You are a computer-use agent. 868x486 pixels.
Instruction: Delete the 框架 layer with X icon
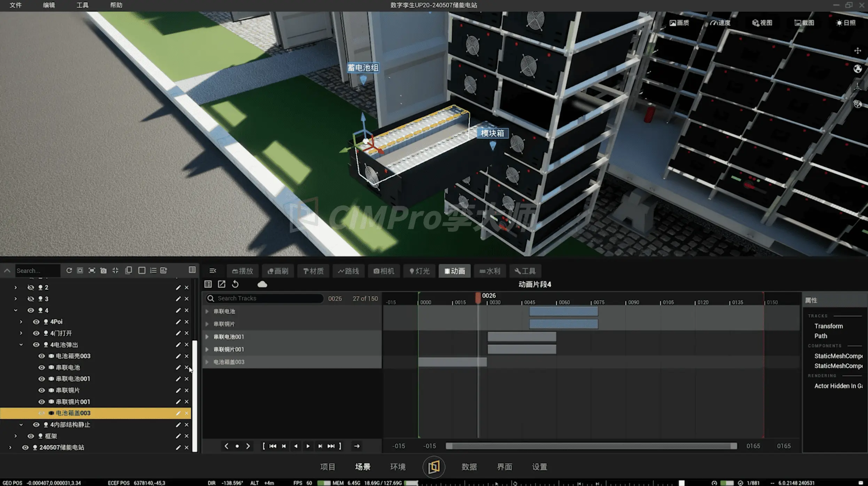pyautogui.click(x=187, y=436)
